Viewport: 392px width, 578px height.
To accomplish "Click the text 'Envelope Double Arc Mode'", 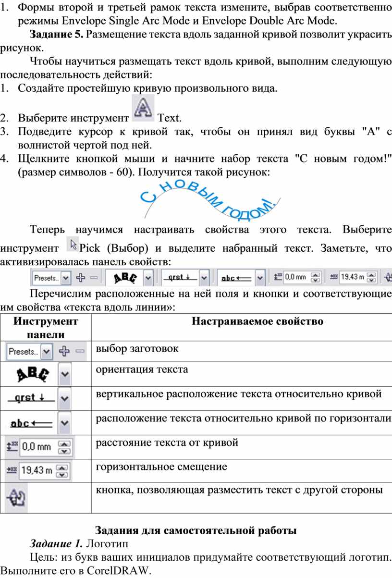I will (x=269, y=22).
